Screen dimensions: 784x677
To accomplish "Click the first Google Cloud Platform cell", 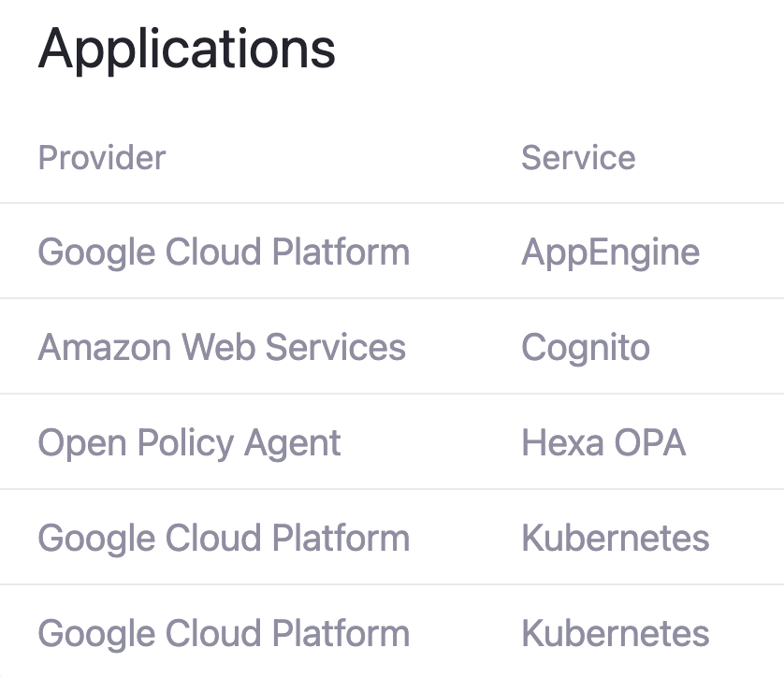I will 223,252.
